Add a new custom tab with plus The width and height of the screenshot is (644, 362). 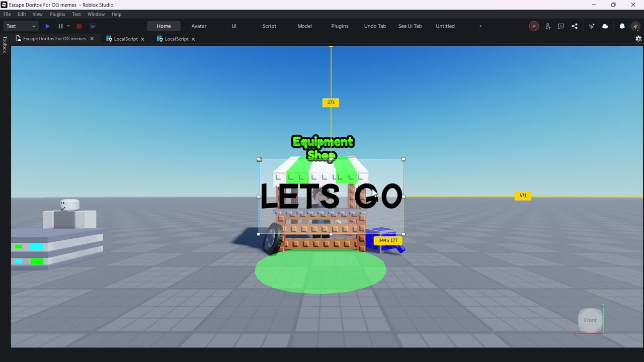coord(480,26)
